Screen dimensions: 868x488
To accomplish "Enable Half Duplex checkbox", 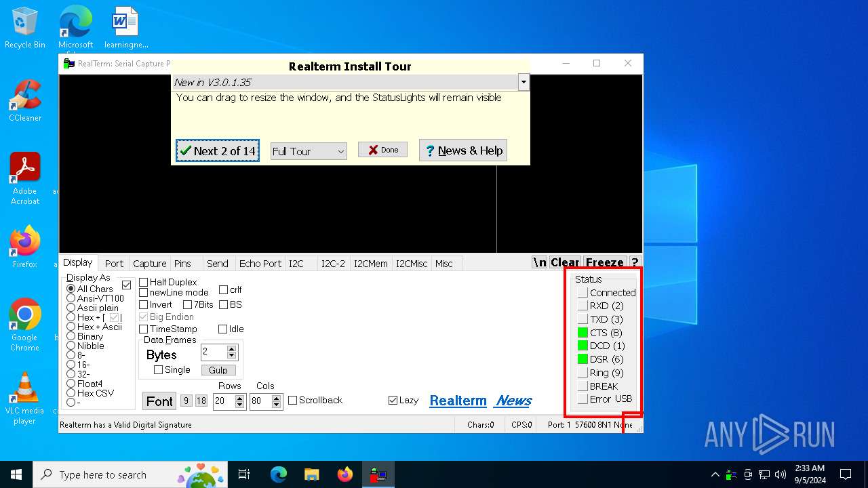I will pyautogui.click(x=144, y=282).
